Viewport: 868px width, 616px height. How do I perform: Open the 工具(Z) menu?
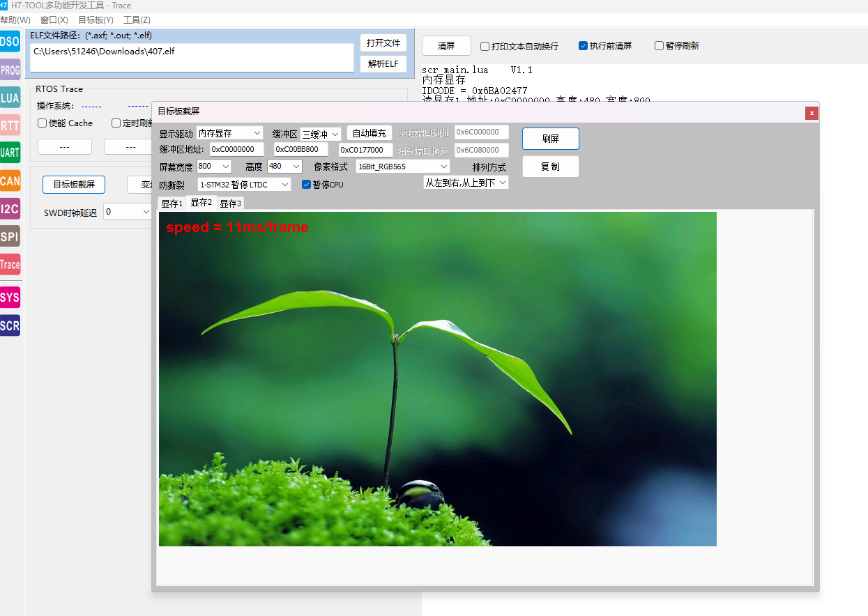137,20
